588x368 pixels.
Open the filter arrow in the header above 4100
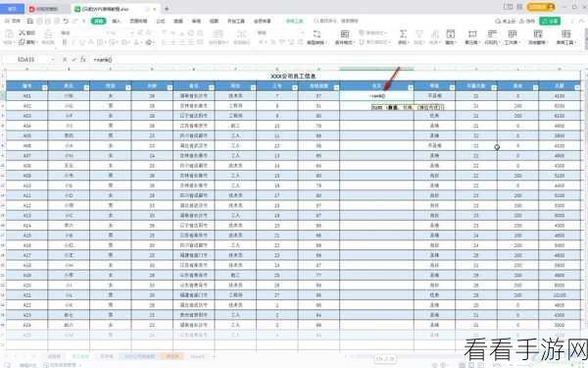click(577, 87)
